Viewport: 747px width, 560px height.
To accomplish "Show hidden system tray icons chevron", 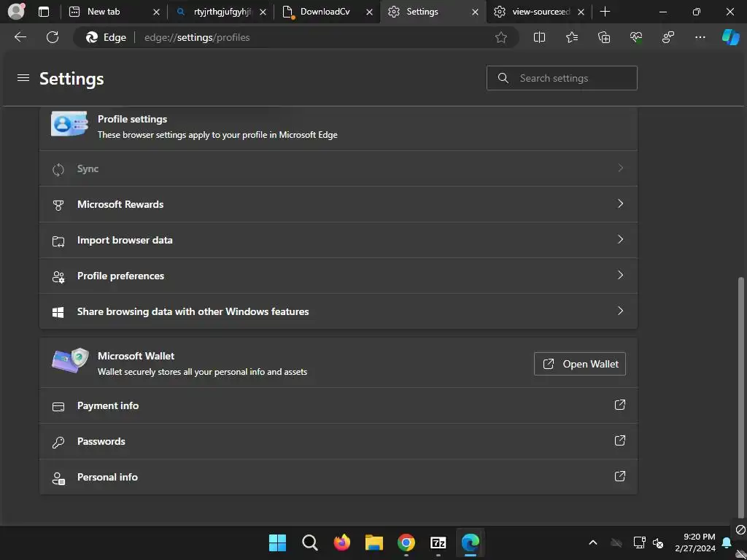I will [x=592, y=542].
